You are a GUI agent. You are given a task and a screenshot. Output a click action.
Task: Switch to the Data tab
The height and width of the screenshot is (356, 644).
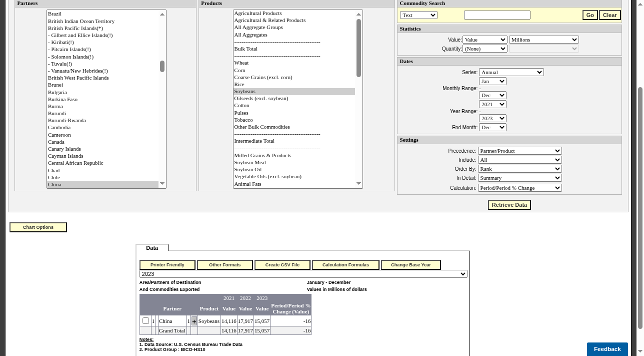coord(152,248)
